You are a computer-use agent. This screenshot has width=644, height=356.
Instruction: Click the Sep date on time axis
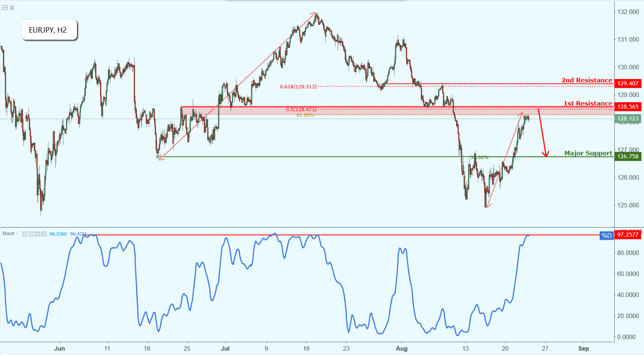(584, 348)
